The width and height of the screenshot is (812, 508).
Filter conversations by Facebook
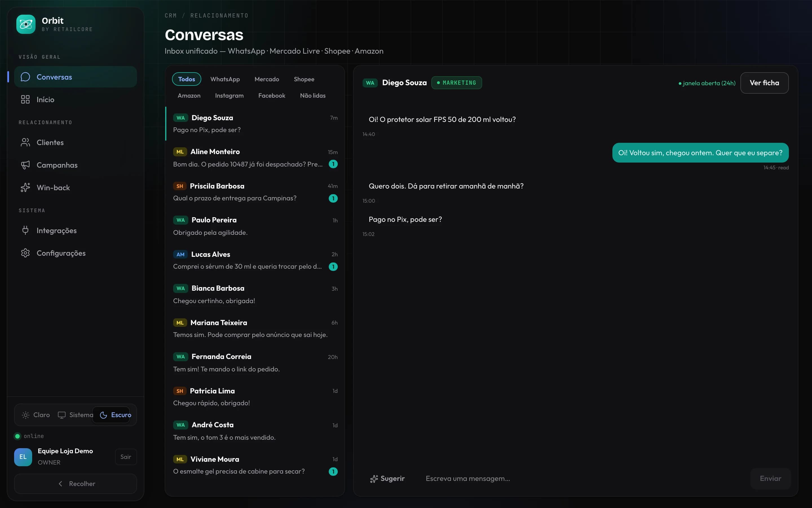[x=272, y=95]
